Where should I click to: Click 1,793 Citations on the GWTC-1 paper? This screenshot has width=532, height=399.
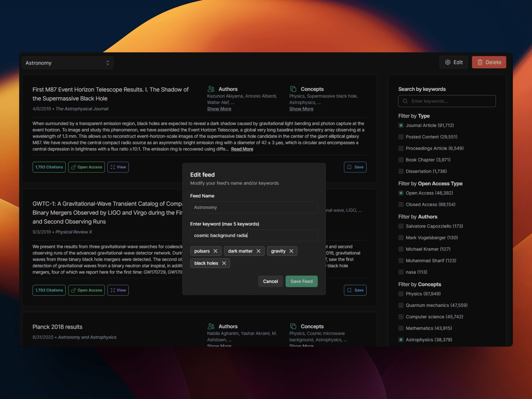click(x=49, y=290)
